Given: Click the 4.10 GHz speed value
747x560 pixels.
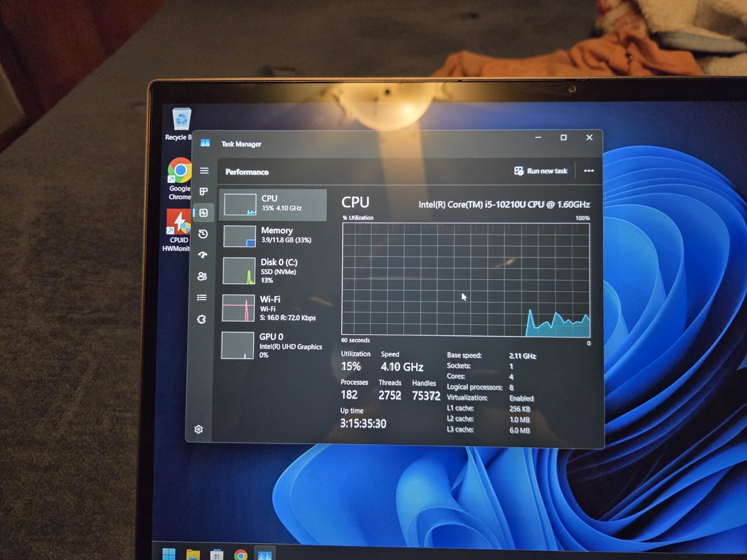Looking at the screenshot, I should [x=402, y=367].
